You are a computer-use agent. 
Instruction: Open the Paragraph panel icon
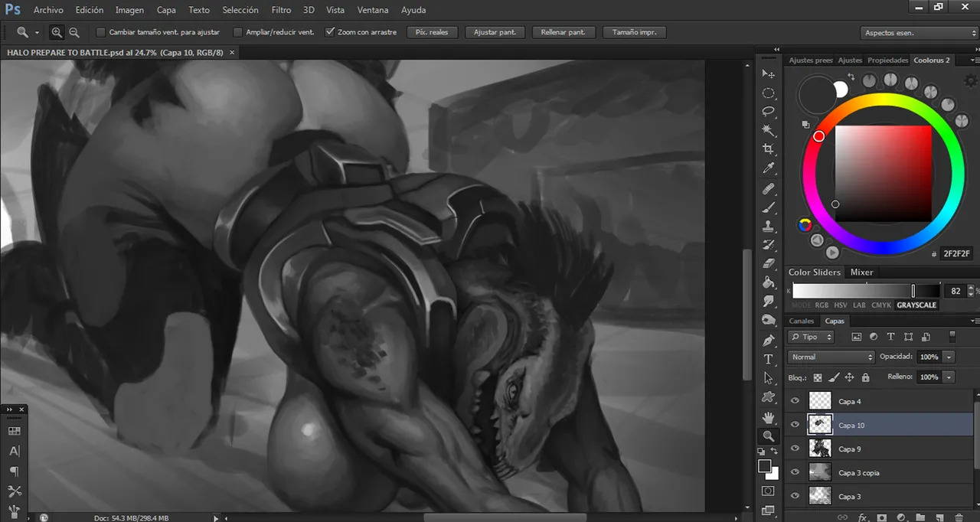point(14,471)
